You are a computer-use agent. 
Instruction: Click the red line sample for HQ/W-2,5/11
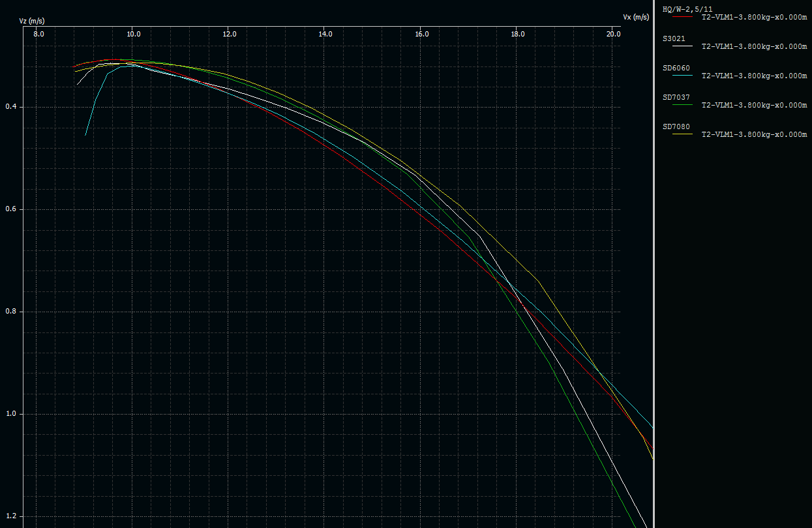click(682, 18)
